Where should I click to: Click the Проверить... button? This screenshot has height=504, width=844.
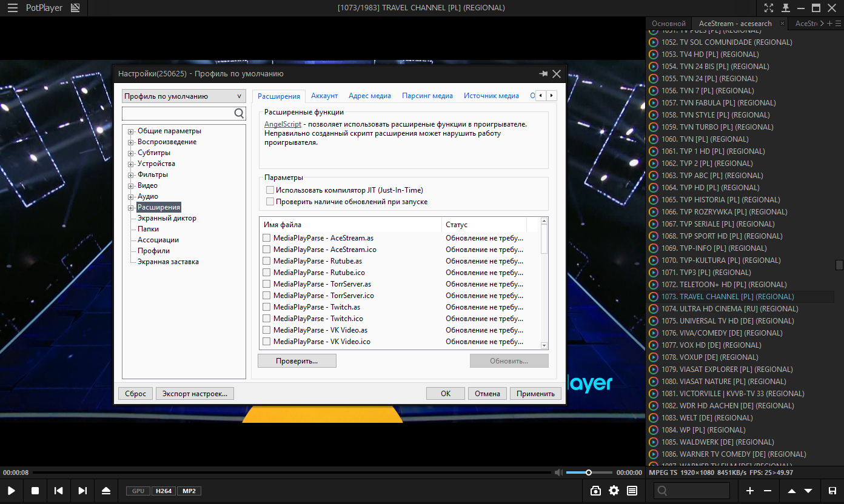297,361
